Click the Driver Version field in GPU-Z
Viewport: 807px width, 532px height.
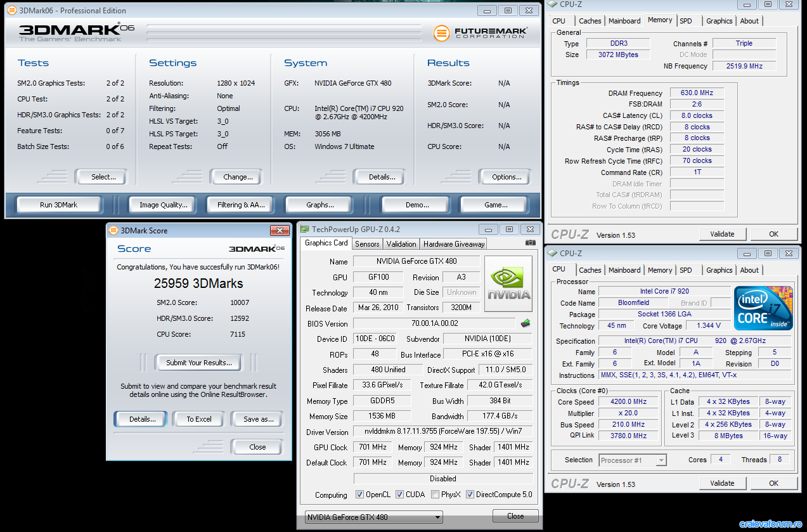click(443, 432)
